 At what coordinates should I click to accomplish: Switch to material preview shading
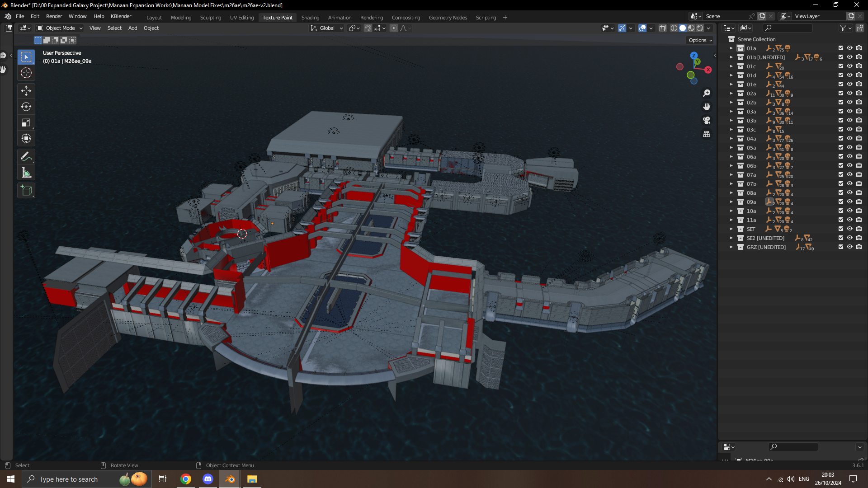click(x=691, y=28)
